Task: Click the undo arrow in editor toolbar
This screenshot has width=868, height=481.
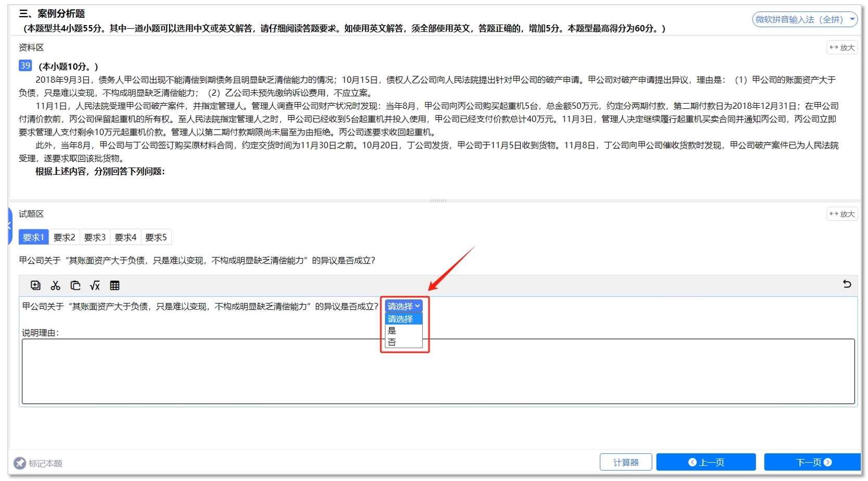Action: click(847, 284)
